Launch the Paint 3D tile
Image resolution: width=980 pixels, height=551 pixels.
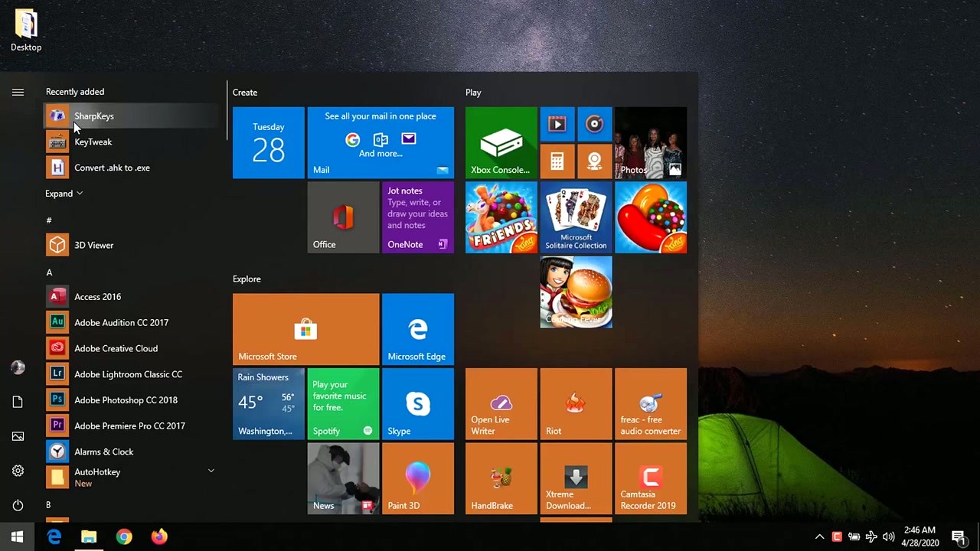click(x=417, y=478)
